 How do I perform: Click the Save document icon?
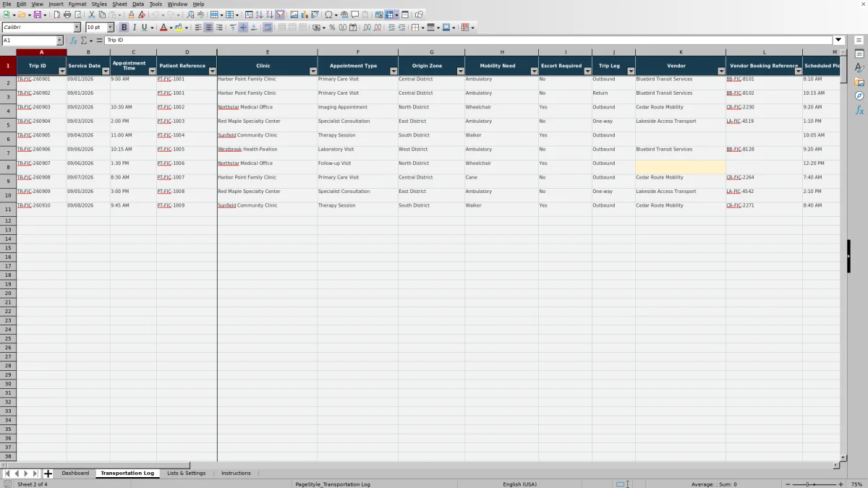click(x=37, y=14)
